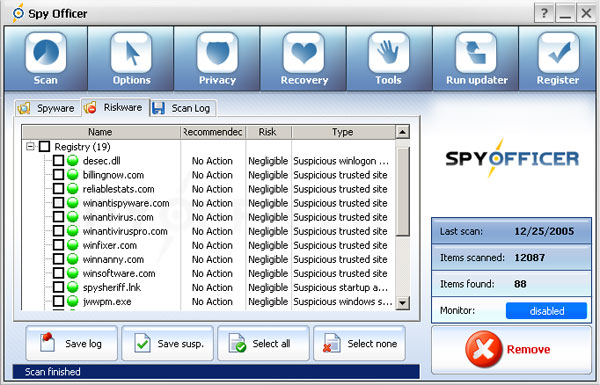This screenshot has width=600, height=385.
Task: Launch Run updater
Action: [476, 58]
